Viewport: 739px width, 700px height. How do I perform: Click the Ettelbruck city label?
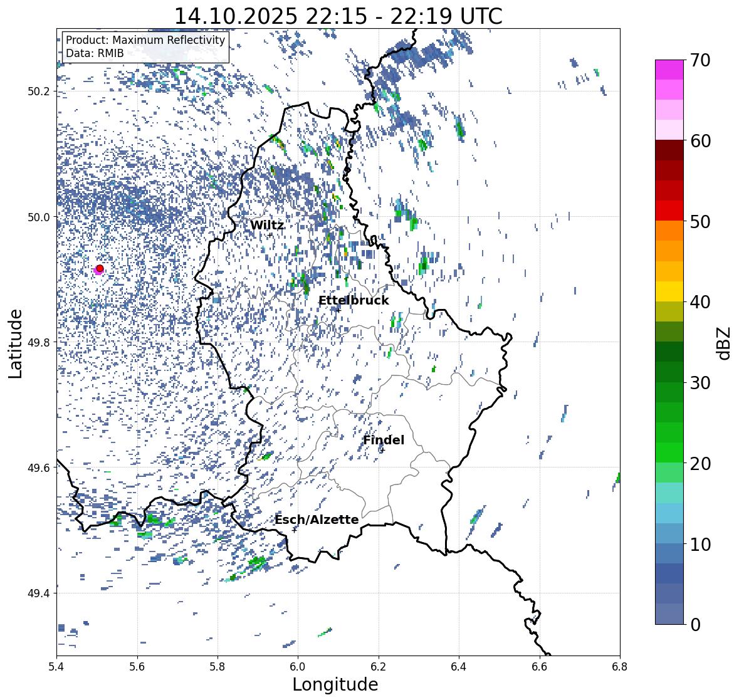(354, 301)
